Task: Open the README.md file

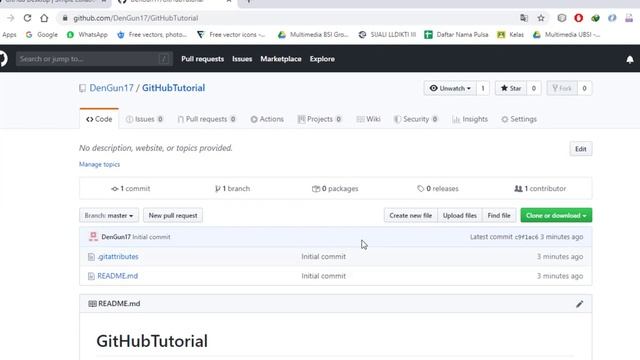Action: [x=118, y=276]
